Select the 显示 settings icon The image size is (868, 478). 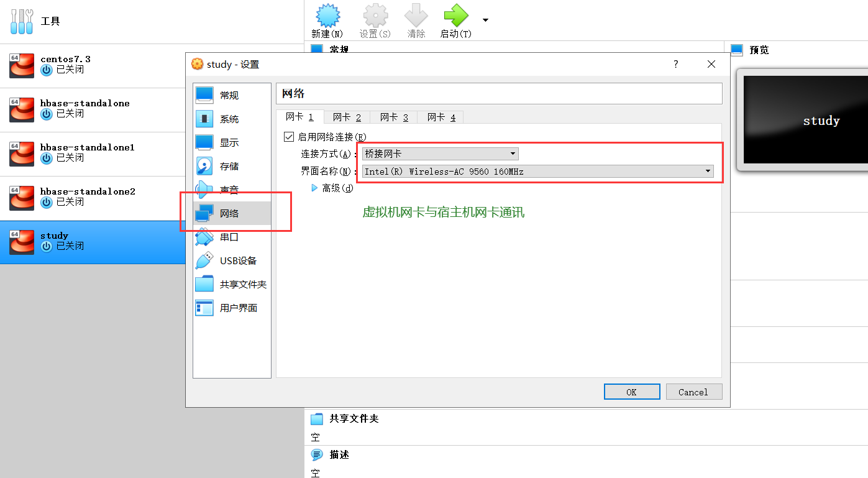[x=229, y=142]
